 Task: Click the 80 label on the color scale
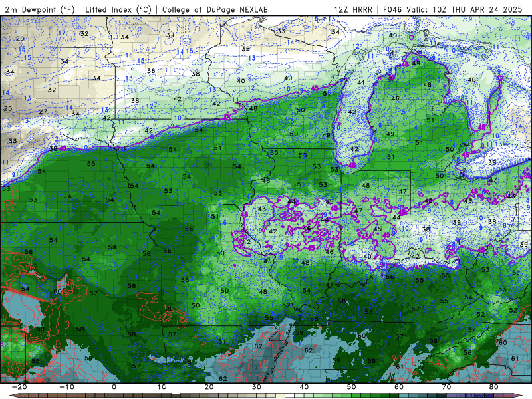coord(494,387)
